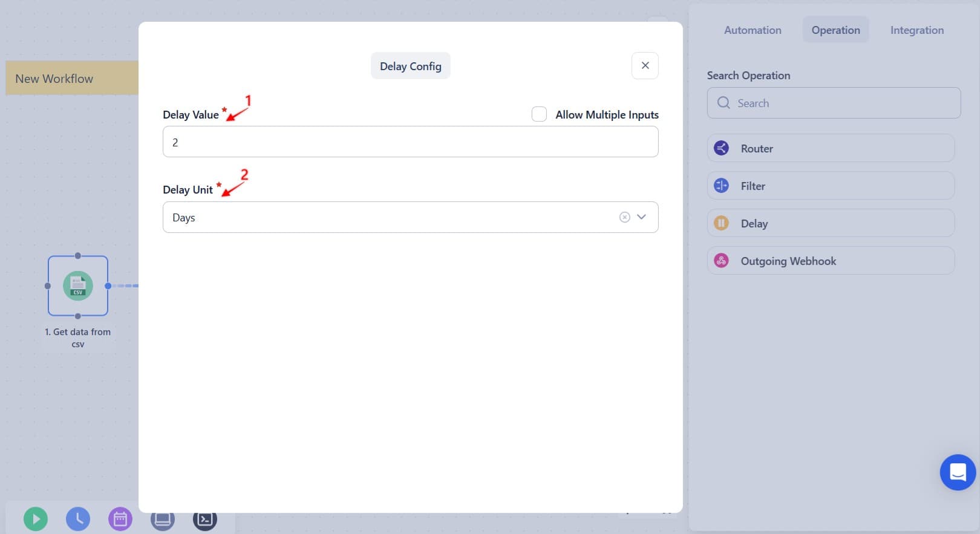The height and width of the screenshot is (534, 980).
Task: Add the Delay operation from panel
Action: pos(830,223)
